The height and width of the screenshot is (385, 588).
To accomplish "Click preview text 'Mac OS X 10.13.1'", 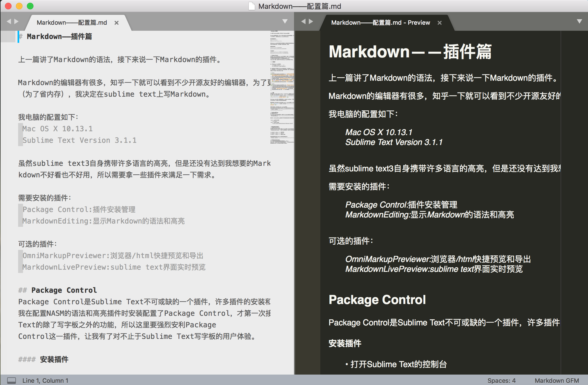I will 379,132.
